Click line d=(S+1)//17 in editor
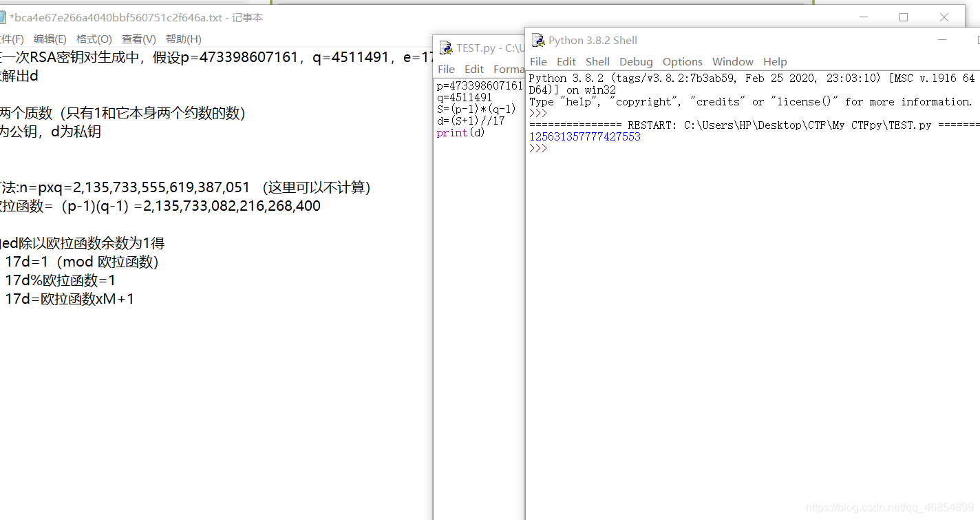Screen dimensions: 980x520 [x=471, y=121]
